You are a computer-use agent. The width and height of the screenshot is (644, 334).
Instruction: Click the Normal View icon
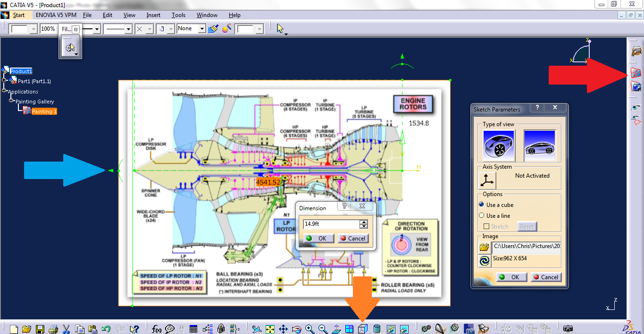[336, 329]
